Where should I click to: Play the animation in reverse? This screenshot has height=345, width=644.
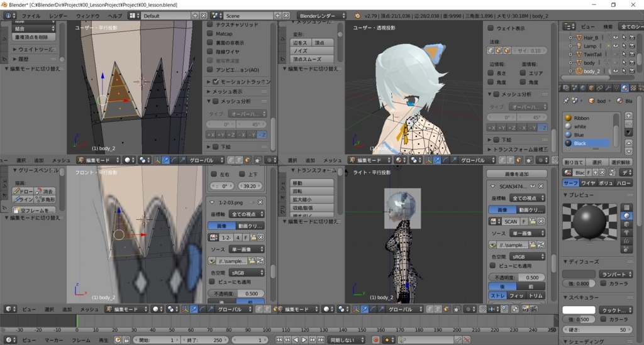pyautogui.click(x=296, y=340)
